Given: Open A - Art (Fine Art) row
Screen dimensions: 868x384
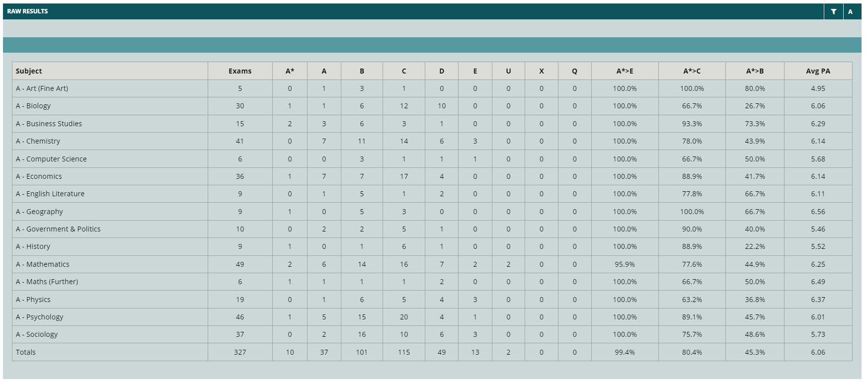Looking at the screenshot, I should [432, 88].
